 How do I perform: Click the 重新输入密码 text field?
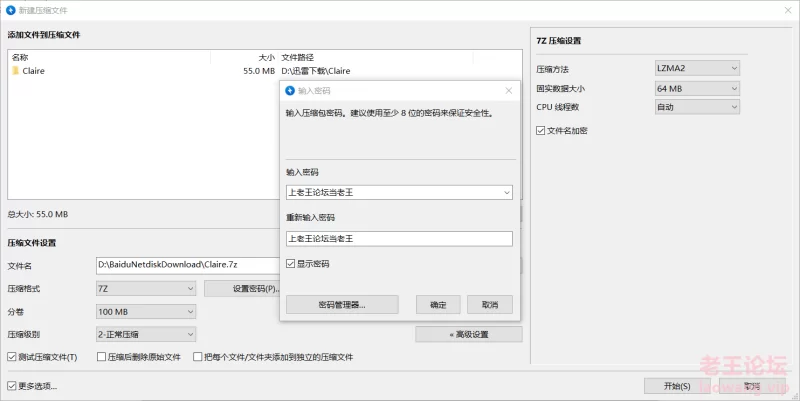click(399, 238)
